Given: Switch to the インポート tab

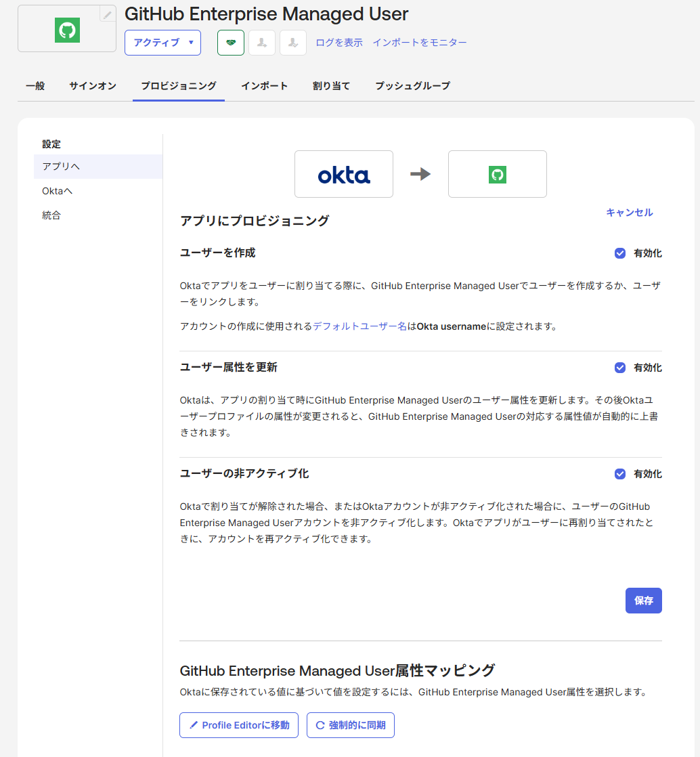Looking at the screenshot, I should [265, 86].
